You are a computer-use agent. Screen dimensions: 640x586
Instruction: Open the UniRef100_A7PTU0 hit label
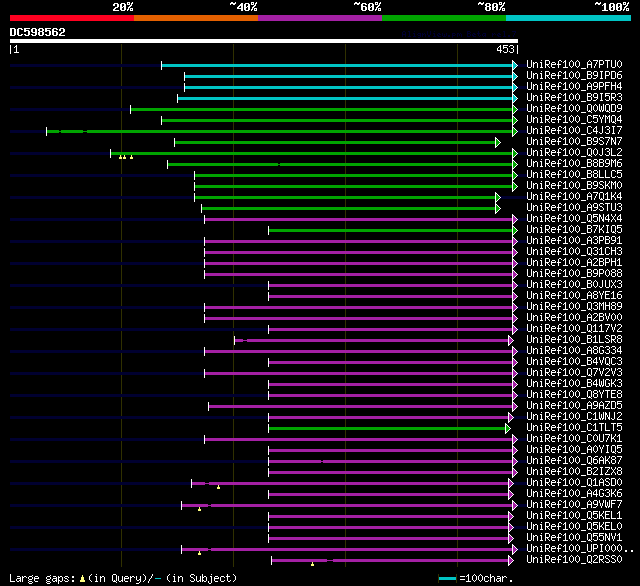point(574,64)
